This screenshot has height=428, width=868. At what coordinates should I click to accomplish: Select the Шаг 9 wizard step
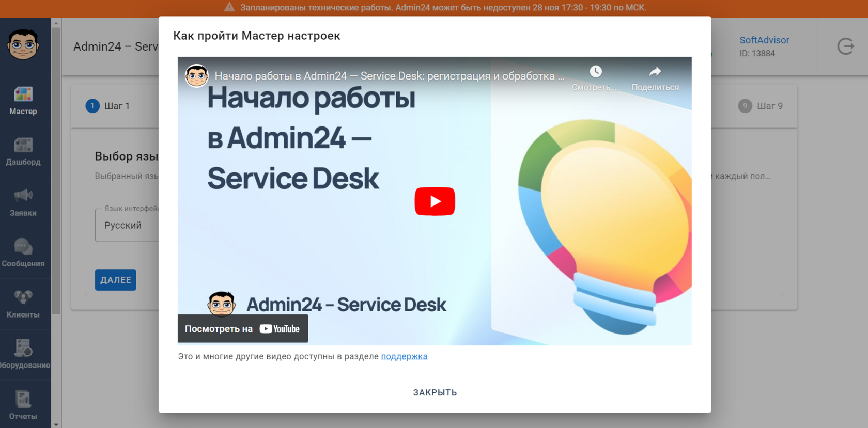click(761, 106)
